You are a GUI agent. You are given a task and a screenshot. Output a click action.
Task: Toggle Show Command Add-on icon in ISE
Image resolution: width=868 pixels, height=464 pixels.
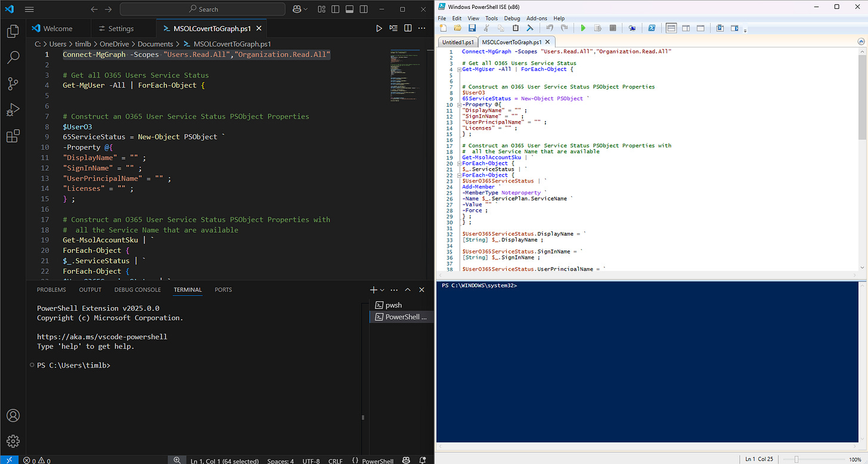pyautogui.click(x=734, y=28)
